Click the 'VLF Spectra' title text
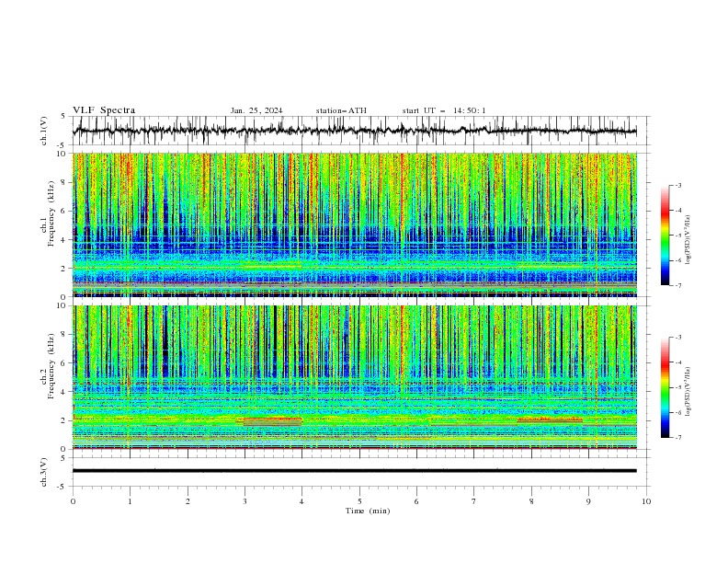 tap(104, 110)
